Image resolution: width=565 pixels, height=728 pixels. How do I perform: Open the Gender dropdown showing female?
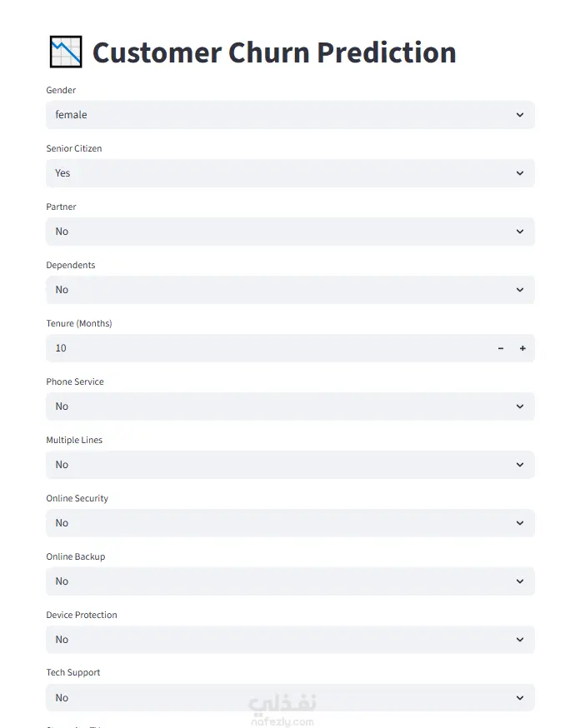[x=290, y=115]
